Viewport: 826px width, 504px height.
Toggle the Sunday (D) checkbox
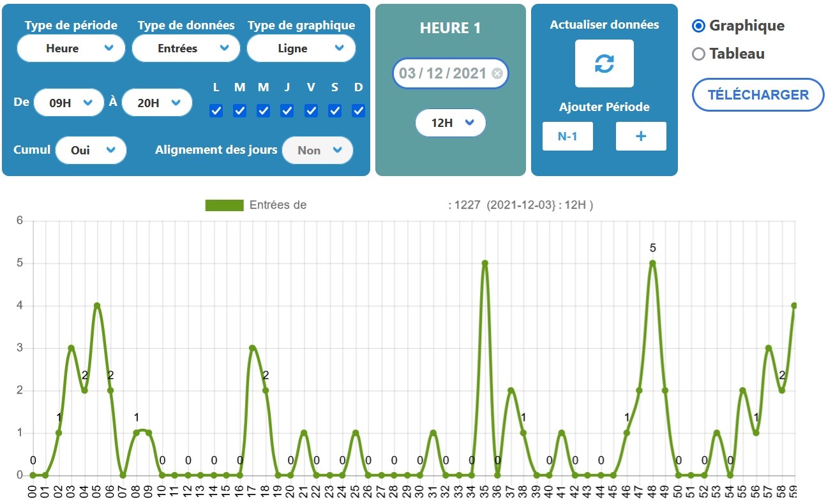point(358,111)
